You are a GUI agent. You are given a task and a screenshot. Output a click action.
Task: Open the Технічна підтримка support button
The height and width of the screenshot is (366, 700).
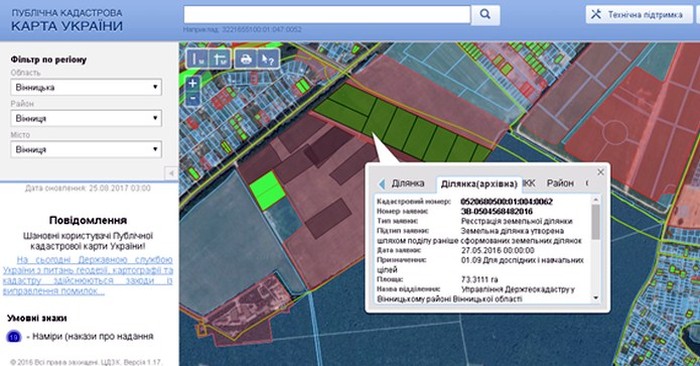pos(639,14)
